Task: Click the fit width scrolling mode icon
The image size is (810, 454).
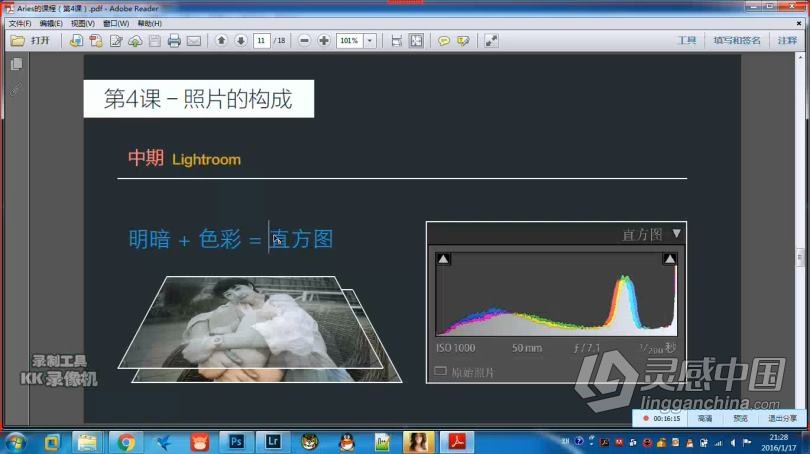Action: (x=397, y=40)
